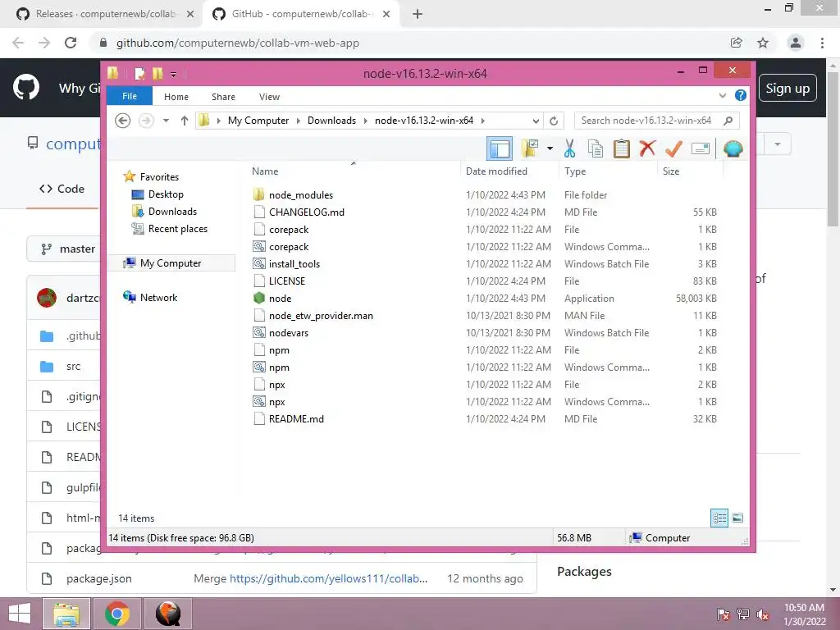The height and width of the screenshot is (630, 840).
Task: Expand the chevron after My Computer breadcrumb
Action: [299, 121]
